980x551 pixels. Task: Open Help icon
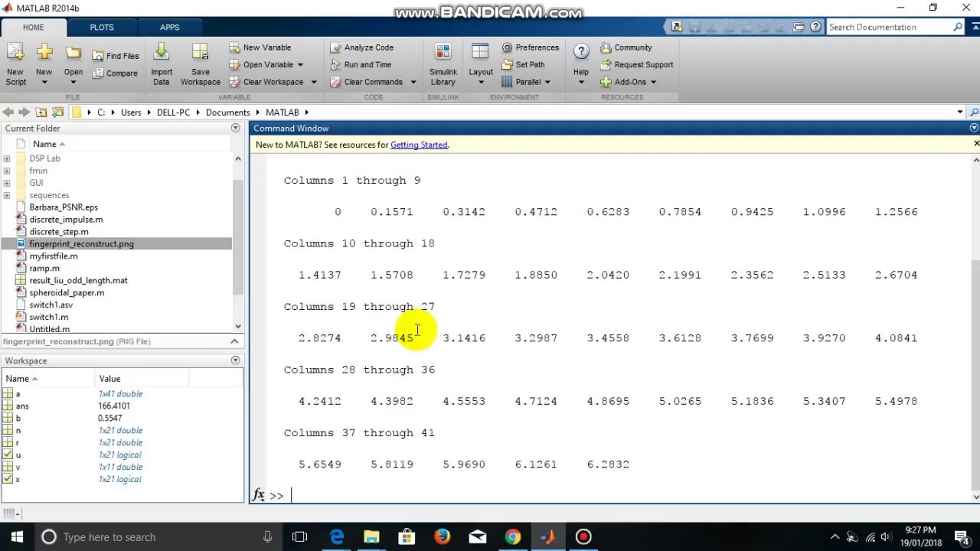(581, 52)
